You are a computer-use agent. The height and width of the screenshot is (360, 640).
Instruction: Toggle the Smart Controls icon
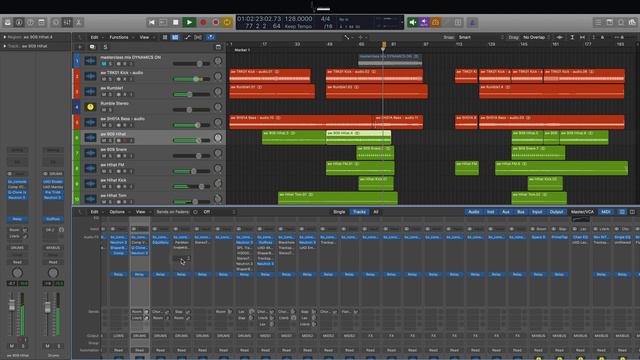coord(56,22)
